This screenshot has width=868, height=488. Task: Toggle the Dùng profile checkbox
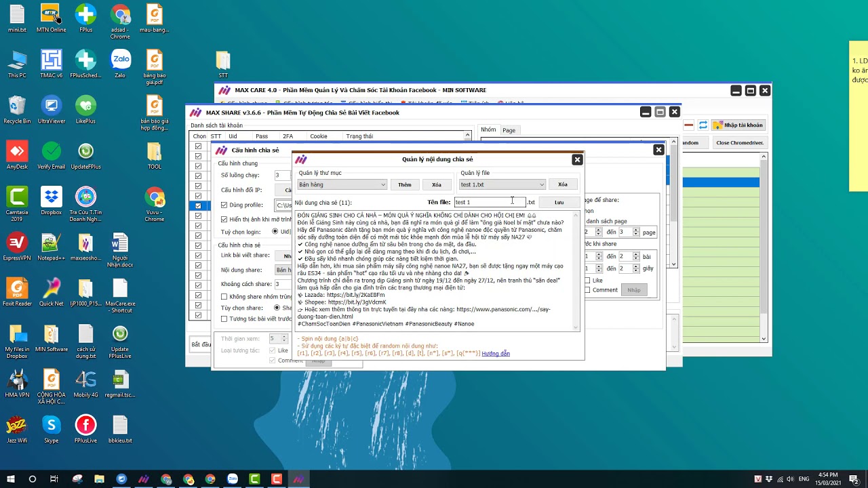pyautogui.click(x=224, y=205)
